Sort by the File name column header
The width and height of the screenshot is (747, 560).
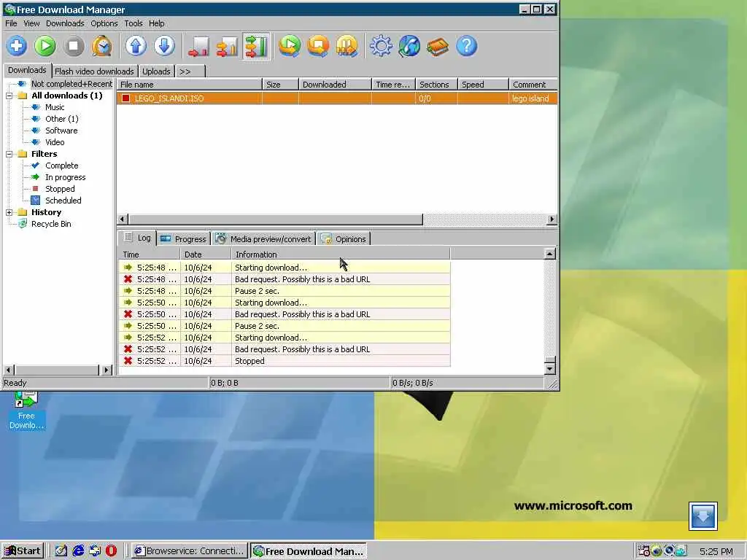(189, 85)
